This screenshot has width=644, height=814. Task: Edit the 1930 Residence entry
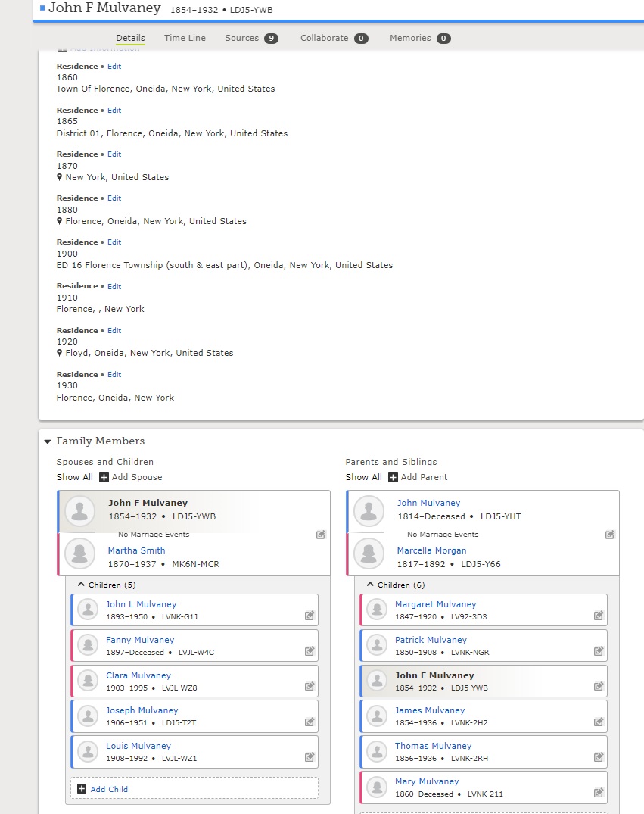click(x=114, y=374)
